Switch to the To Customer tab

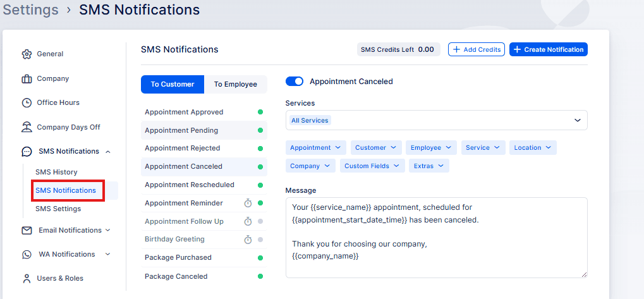pyautogui.click(x=173, y=84)
